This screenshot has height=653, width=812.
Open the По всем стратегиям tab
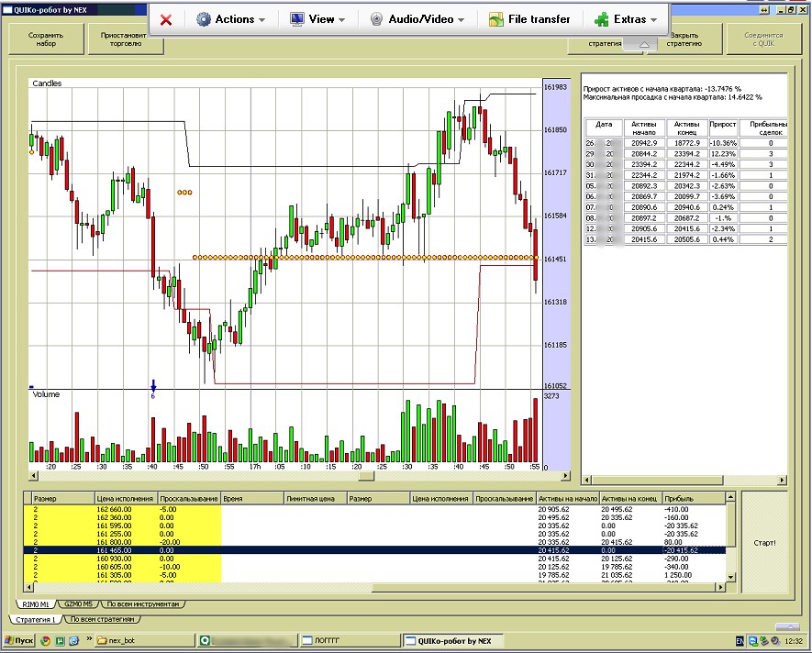point(102,619)
